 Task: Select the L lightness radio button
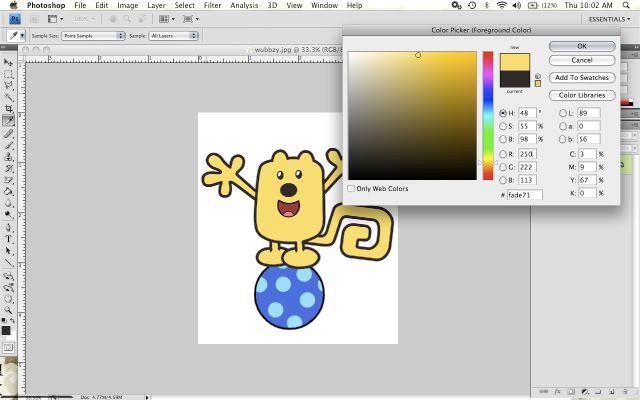[563, 113]
